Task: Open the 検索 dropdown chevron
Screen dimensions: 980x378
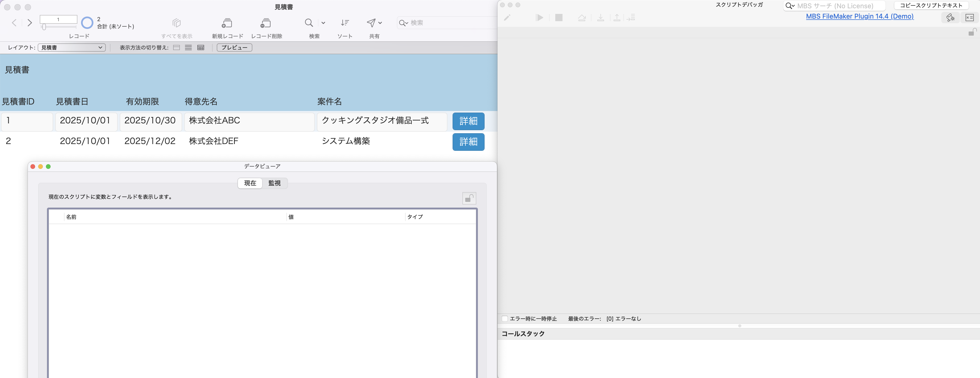Action: [x=323, y=23]
